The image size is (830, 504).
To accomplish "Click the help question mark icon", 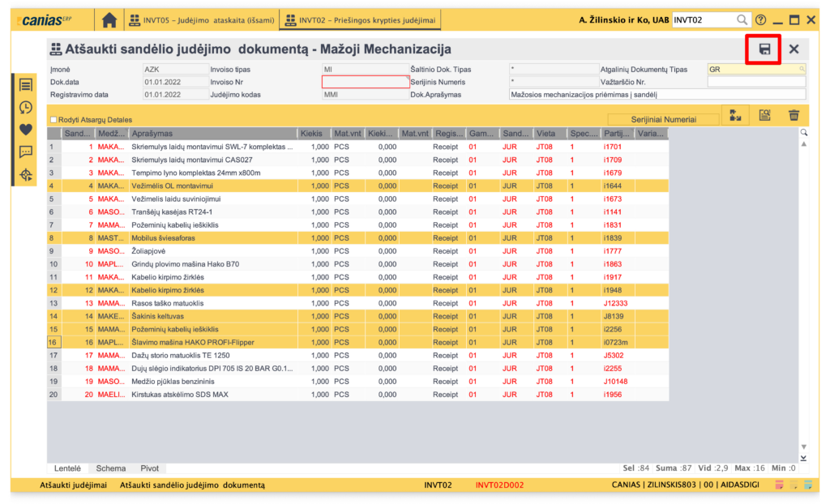I will (x=760, y=19).
